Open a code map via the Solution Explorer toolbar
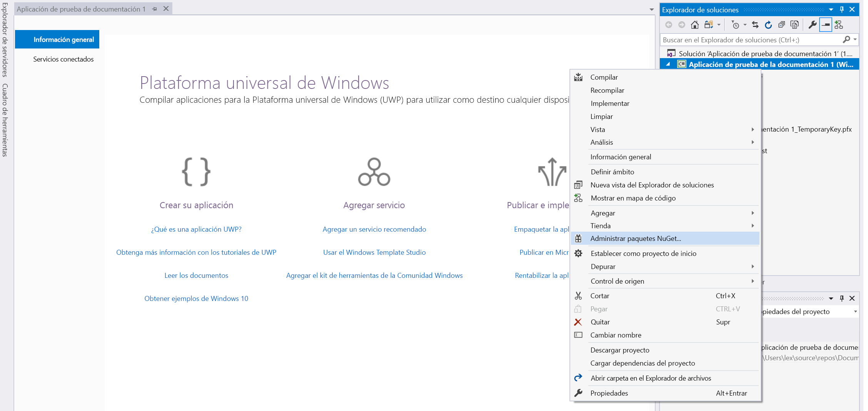868x411 pixels. pyautogui.click(x=839, y=24)
